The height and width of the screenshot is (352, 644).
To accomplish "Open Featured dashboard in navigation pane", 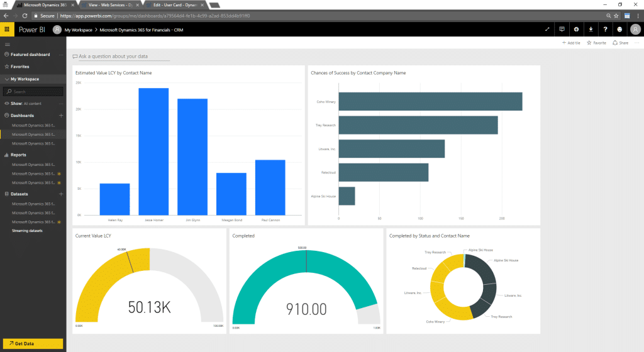I will (x=30, y=55).
